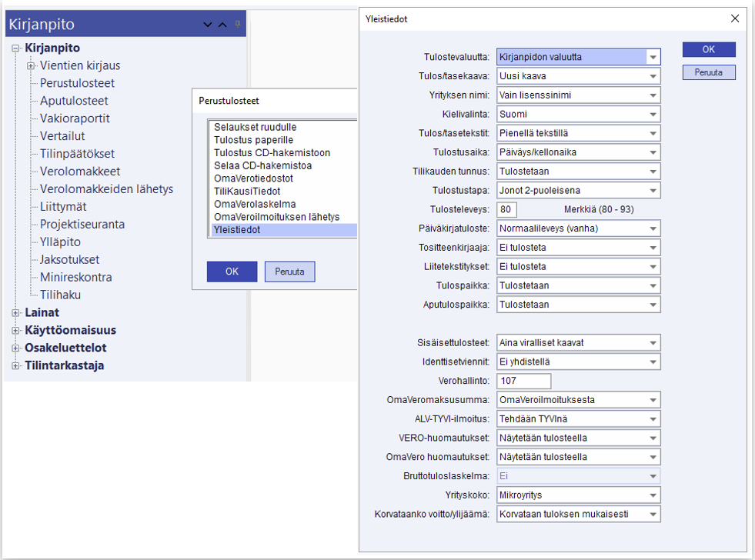Screen dimensions: 755x560
Task: Click the pin icon in Kirjanpito header
Action: click(x=238, y=24)
